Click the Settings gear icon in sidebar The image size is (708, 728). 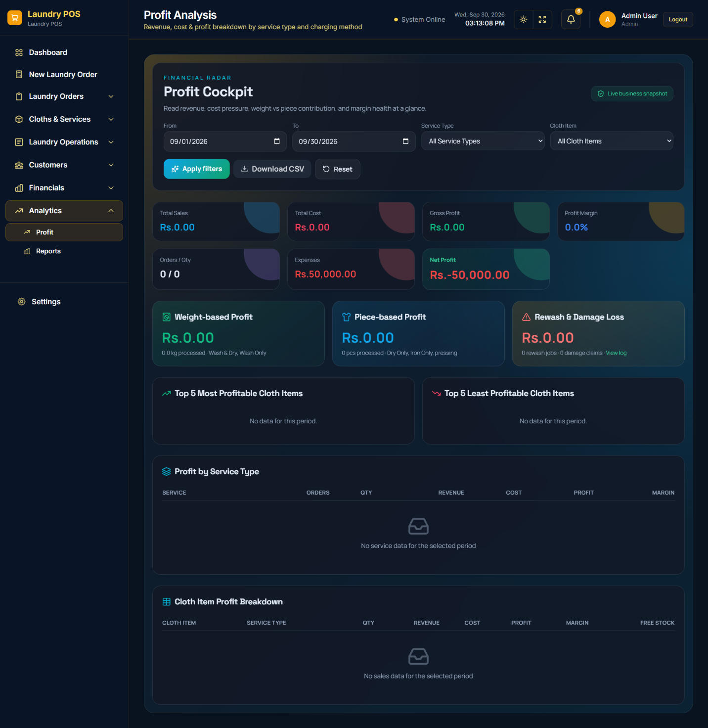pos(22,302)
